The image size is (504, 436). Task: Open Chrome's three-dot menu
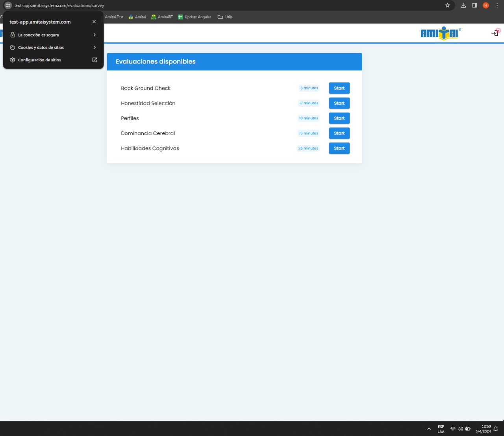coord(497,6)
